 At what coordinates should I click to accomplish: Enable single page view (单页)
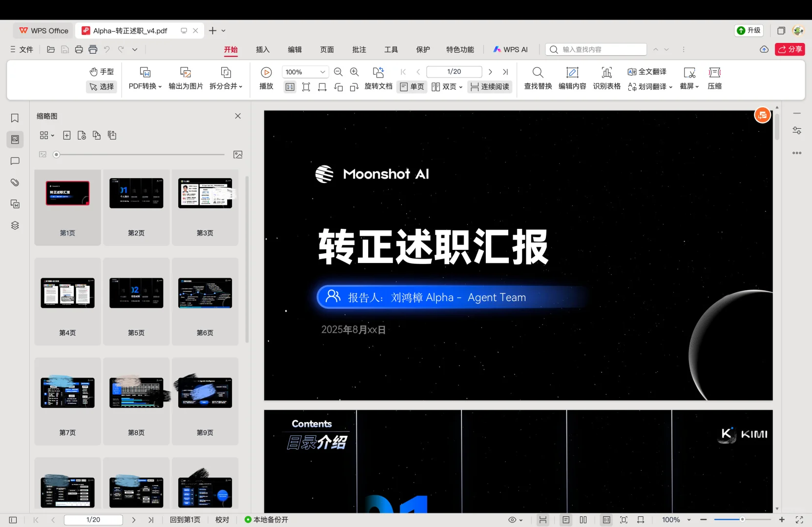(x=412, y=87)
